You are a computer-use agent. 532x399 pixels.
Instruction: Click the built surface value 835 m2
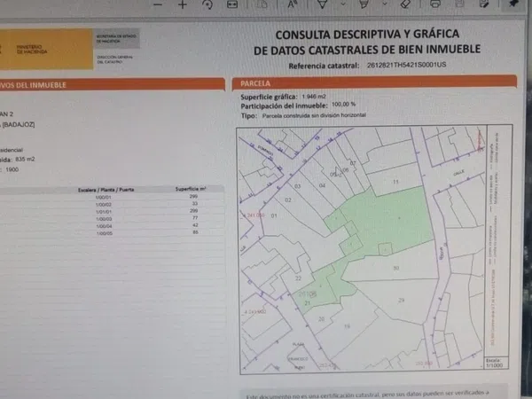25,159
